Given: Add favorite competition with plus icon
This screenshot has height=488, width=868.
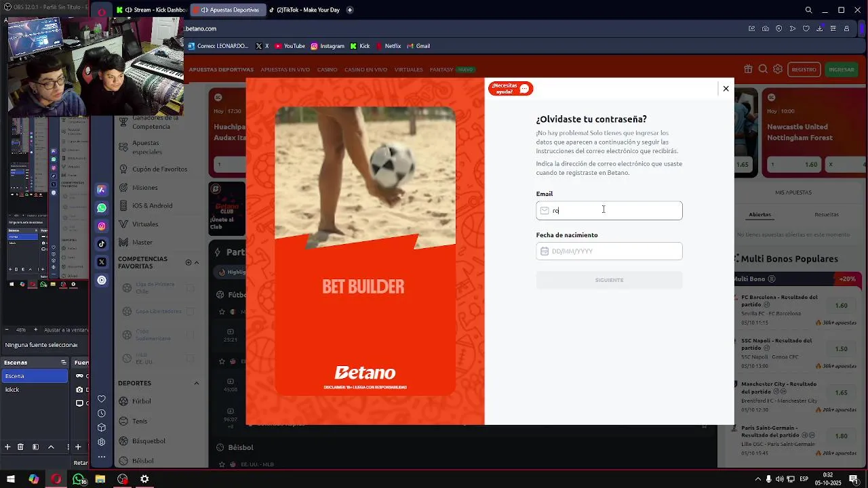Looking at the screenshot, I should pos(189,262).
